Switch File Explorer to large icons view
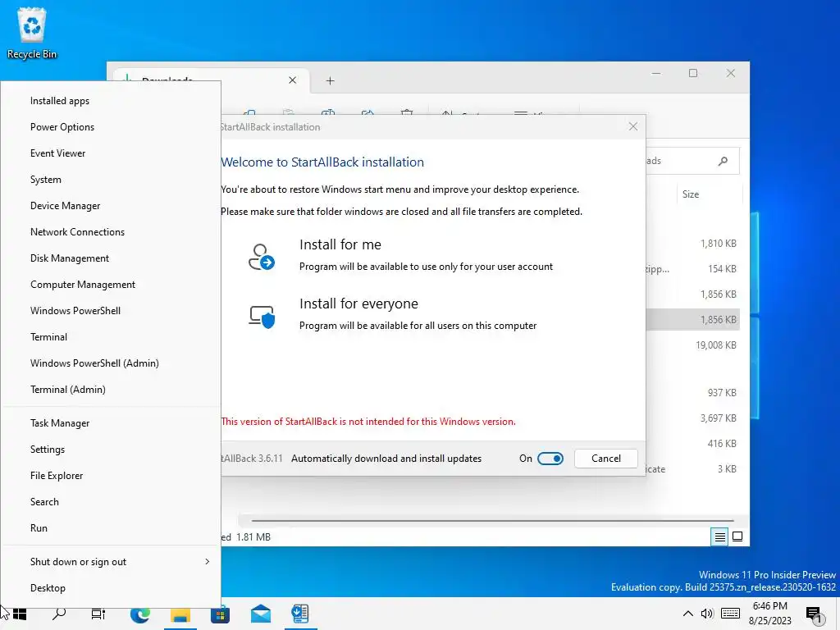This screenshot has width=840, height=630. pyautogui.click(x=737, y=536)
